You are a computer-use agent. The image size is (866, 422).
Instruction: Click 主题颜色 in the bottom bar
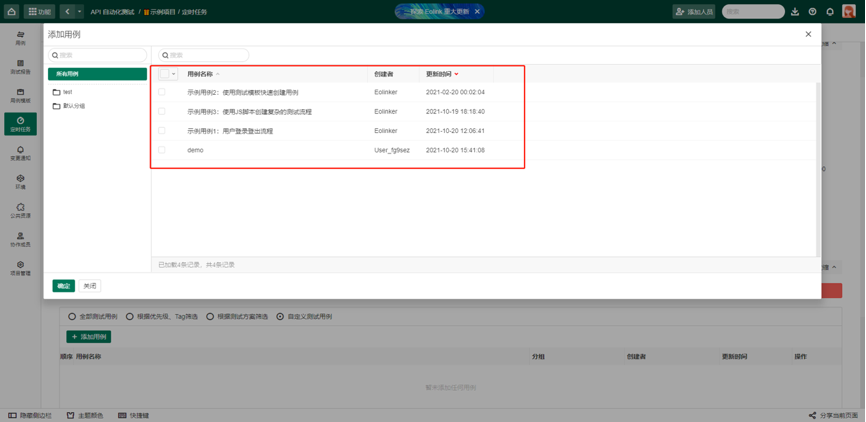pyautogui.click(x=85, y=415)
